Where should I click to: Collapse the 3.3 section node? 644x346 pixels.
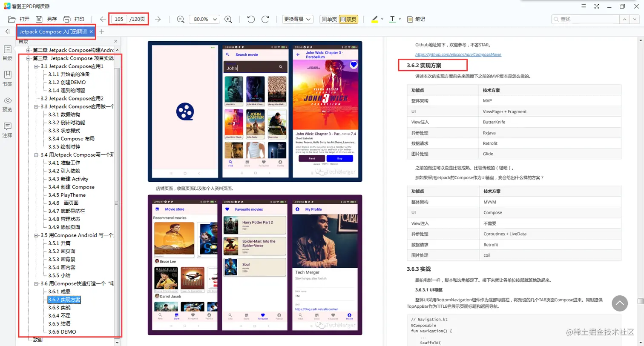click(36, 106)
